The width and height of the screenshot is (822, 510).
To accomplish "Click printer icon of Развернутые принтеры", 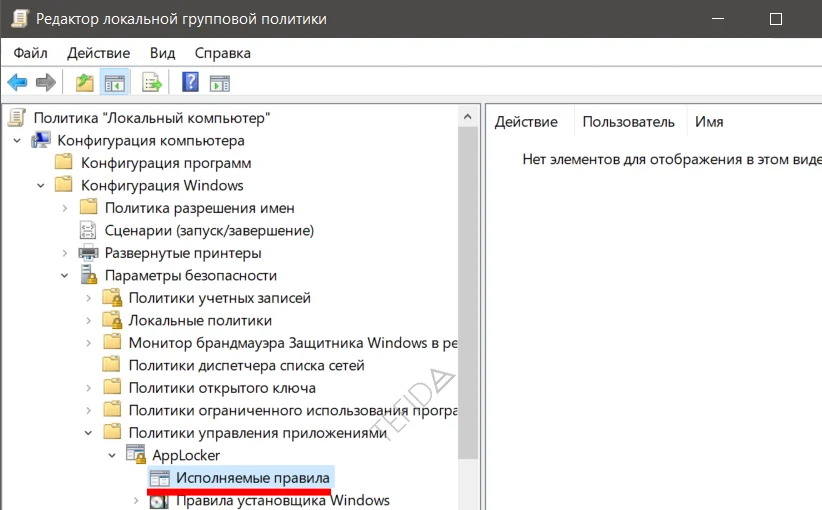I will pos(88,253).
